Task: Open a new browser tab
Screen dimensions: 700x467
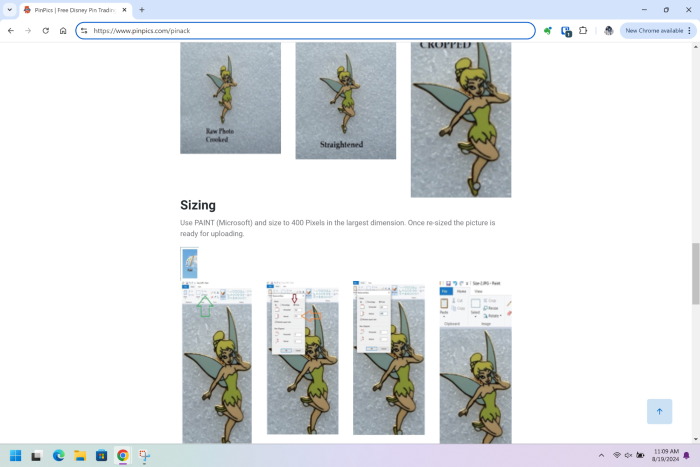Action: coord(142,10)
